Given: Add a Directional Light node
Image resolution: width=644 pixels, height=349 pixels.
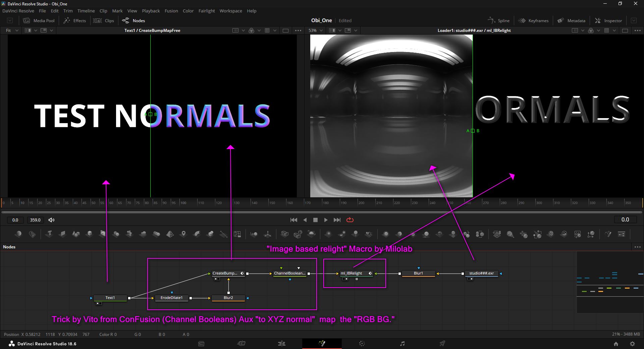Looking at the screenshot, I should tap(342, 234).
